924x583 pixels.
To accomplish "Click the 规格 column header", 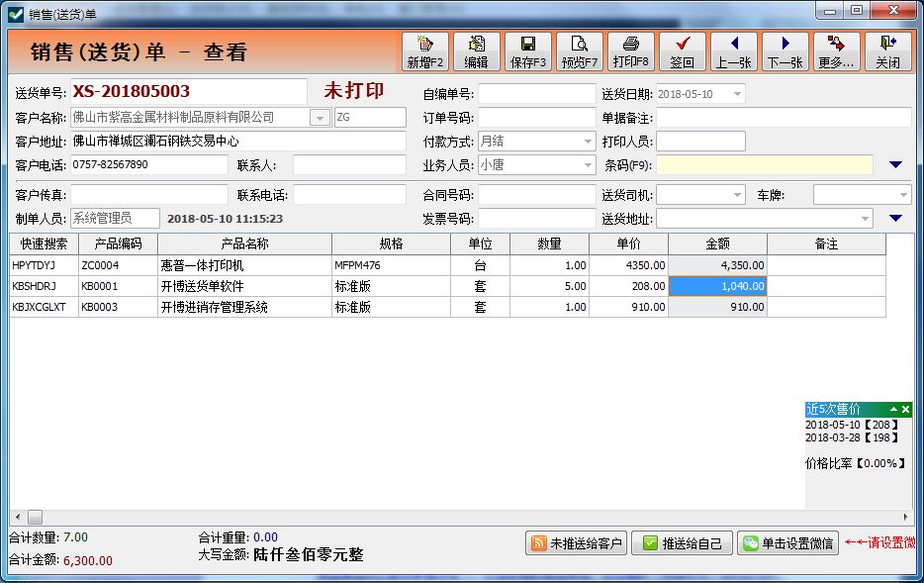I will click(x=392, y=244).
